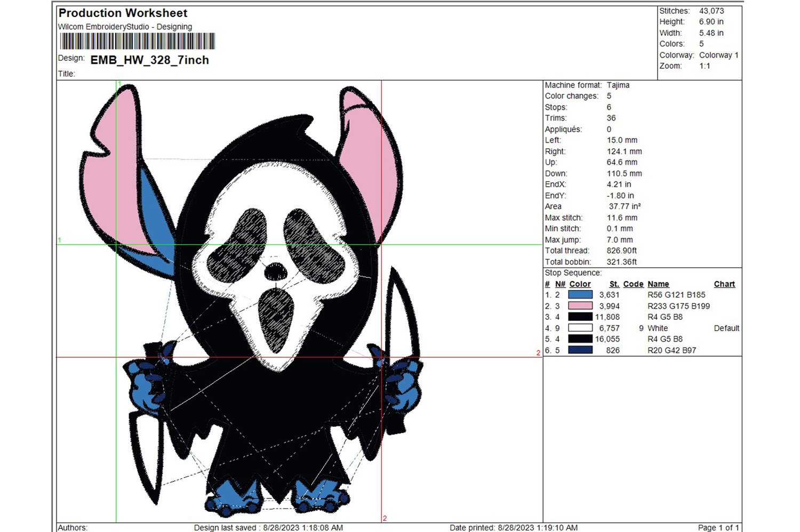Viewport: 800px width, 532px height.
Task: Click the down value '110.5 mm'
Action: click(x=624, y=174)
